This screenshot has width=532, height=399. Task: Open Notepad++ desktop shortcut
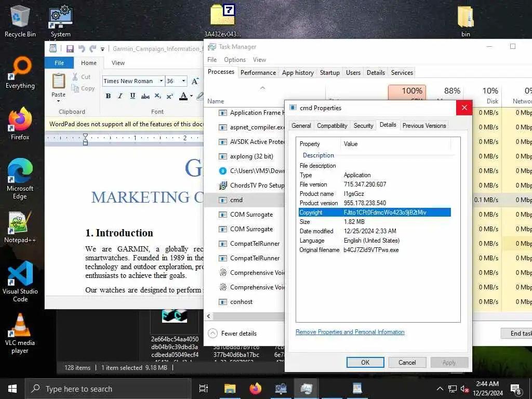pos(20,227)
